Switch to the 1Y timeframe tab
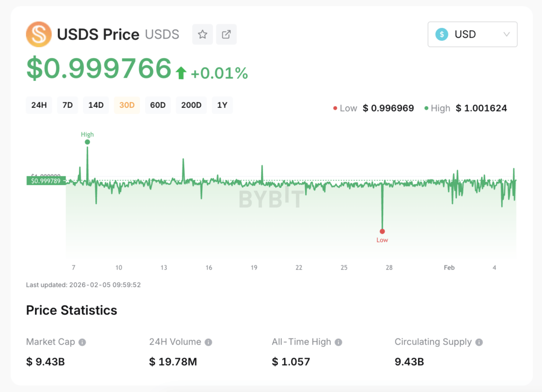This screenshot has height=392, width=542. 222,105
